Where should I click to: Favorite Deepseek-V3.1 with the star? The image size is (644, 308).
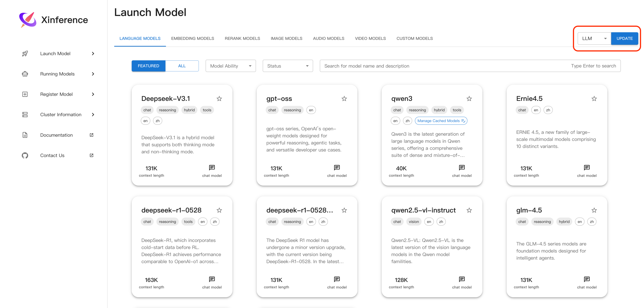click(219, 99)
